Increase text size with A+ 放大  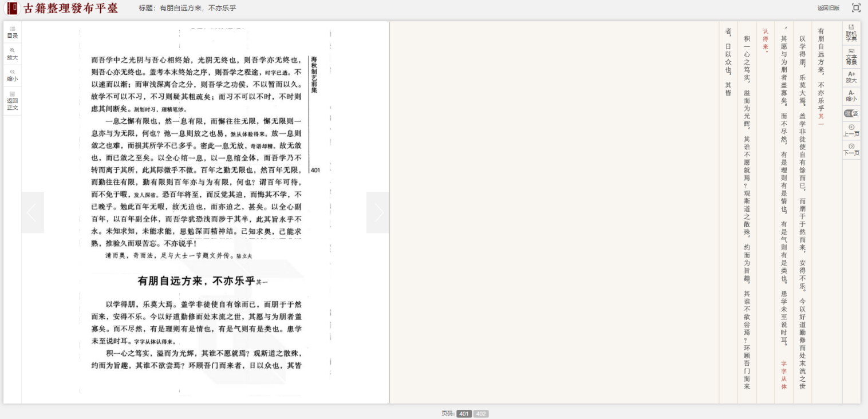click(851, 77)
